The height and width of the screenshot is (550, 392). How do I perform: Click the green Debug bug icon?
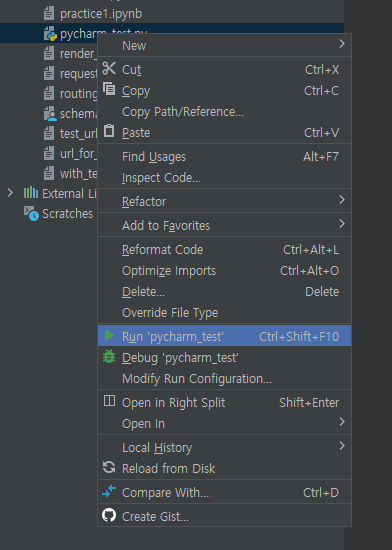[109, 356]
